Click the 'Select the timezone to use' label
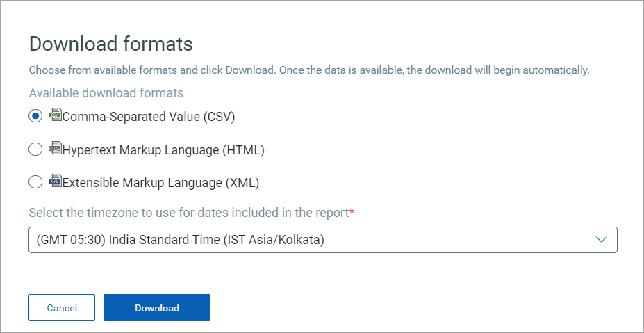 188,213
